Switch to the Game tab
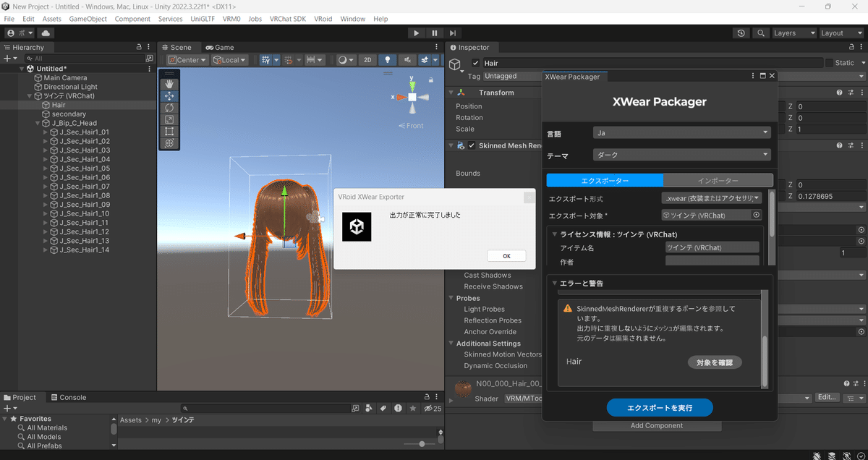 pos(220,48)
